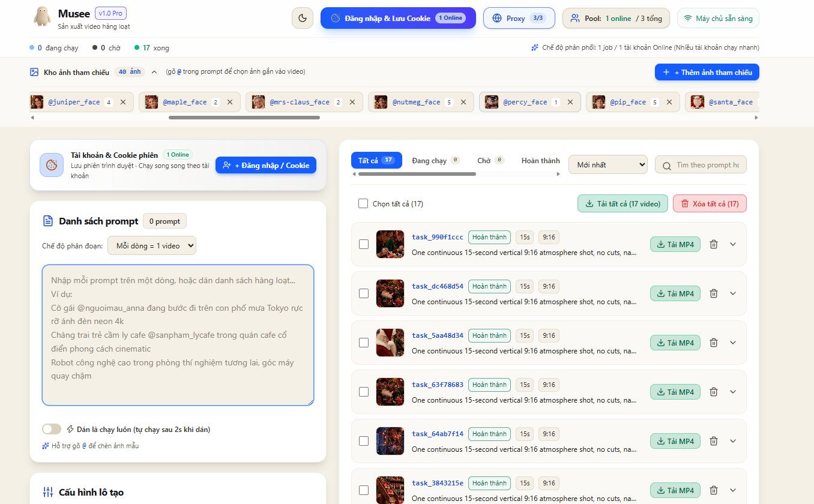Open the Mới nhất sort dropdown
Image resolution: width=814 pixels, height=504 pixels.
[608, 164]
